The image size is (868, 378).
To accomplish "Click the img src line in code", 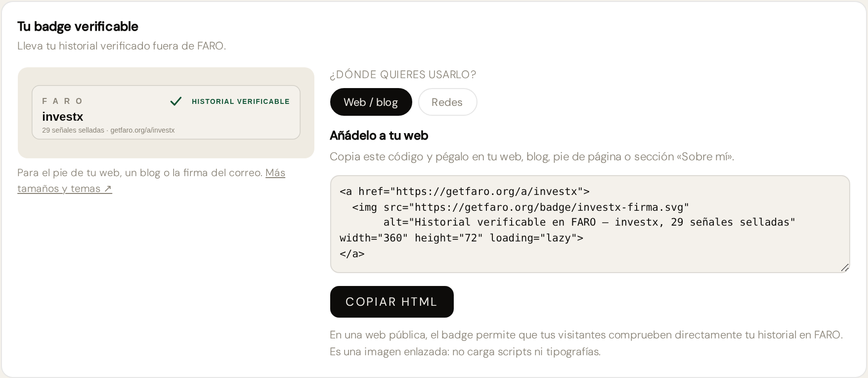I will pos(521,207).
